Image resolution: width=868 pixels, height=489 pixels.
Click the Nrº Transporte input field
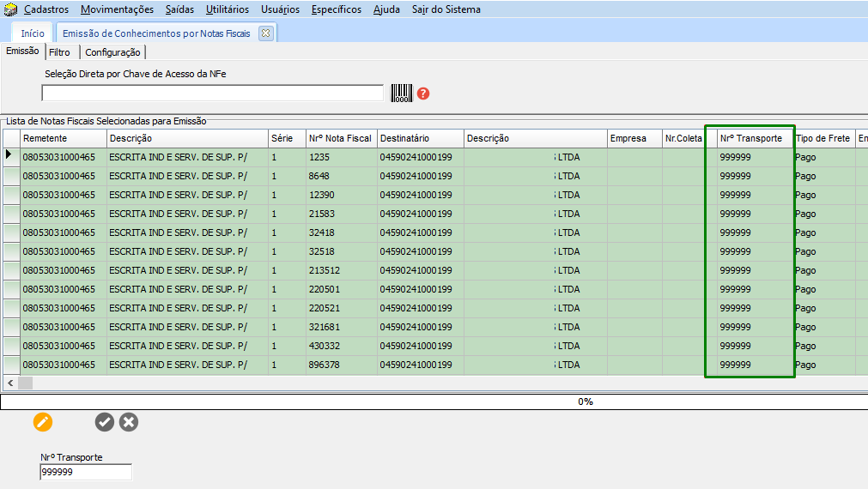pos(86,472)
